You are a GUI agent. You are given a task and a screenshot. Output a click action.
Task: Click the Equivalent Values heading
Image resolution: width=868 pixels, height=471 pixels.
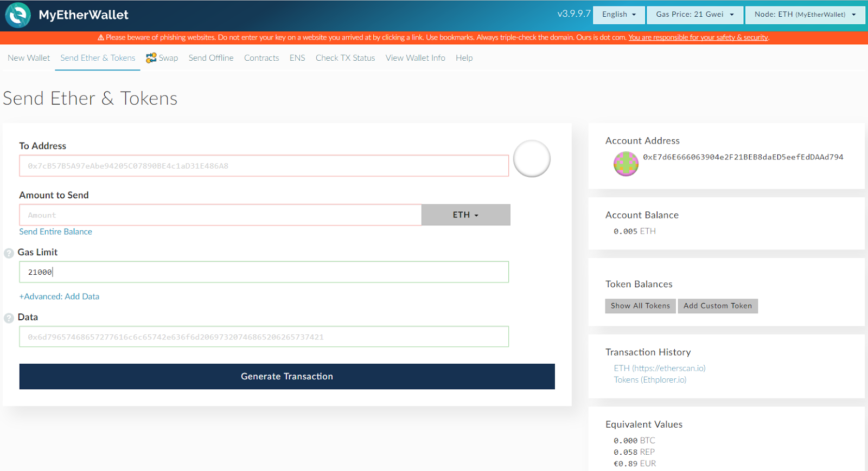(644, 424)
